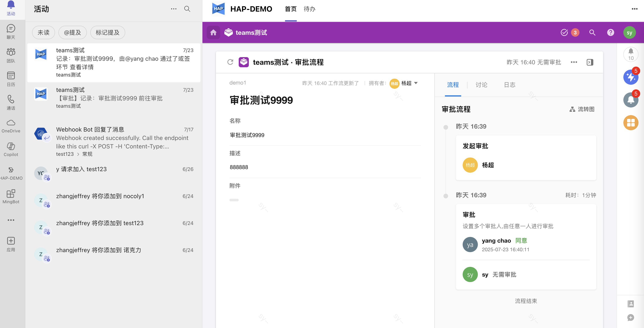Switch to the 待办 tab

(310, 9)
